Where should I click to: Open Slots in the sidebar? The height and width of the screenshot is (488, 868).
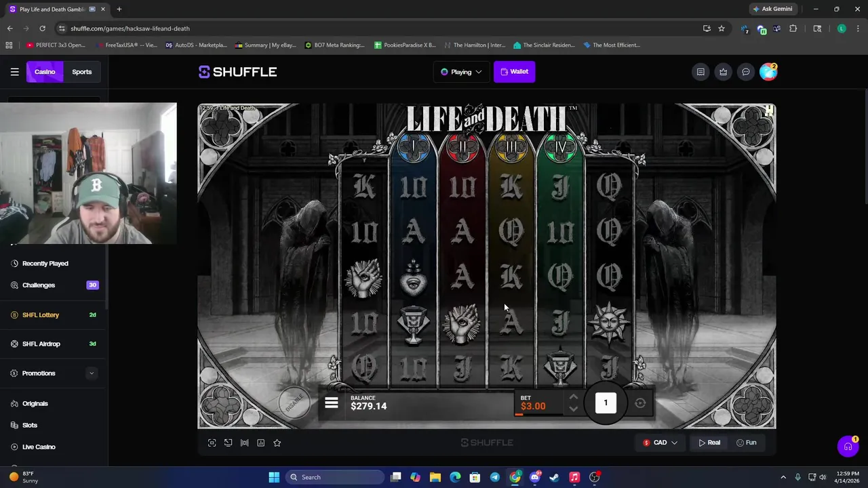[29, 426]
